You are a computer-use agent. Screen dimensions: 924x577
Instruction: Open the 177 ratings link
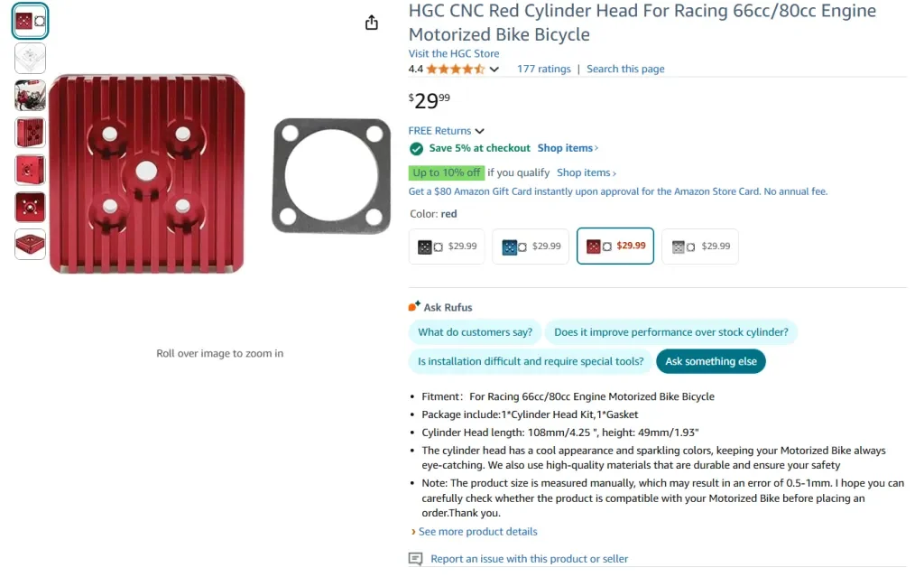coord(543,69)
